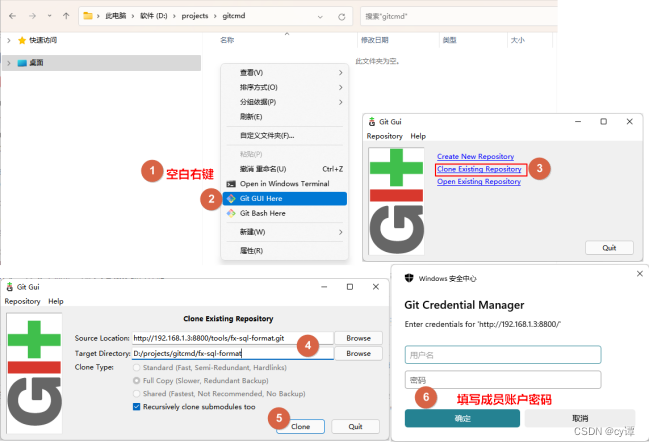The image size is (650, 446).
Task: Select Shared clone type radio
Action: tap(136, 394)
